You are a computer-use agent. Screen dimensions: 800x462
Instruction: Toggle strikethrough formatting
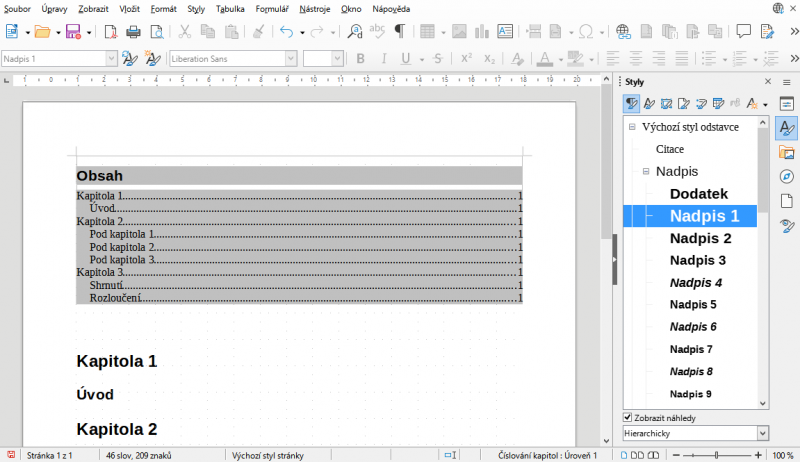pyautogui.click(x=438, y=59)
